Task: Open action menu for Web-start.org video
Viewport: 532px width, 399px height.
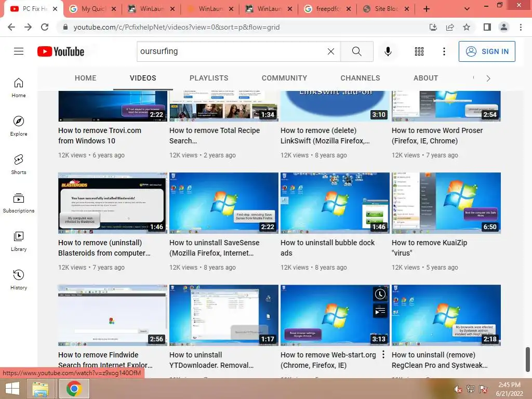Action: (x=383, y=354)
